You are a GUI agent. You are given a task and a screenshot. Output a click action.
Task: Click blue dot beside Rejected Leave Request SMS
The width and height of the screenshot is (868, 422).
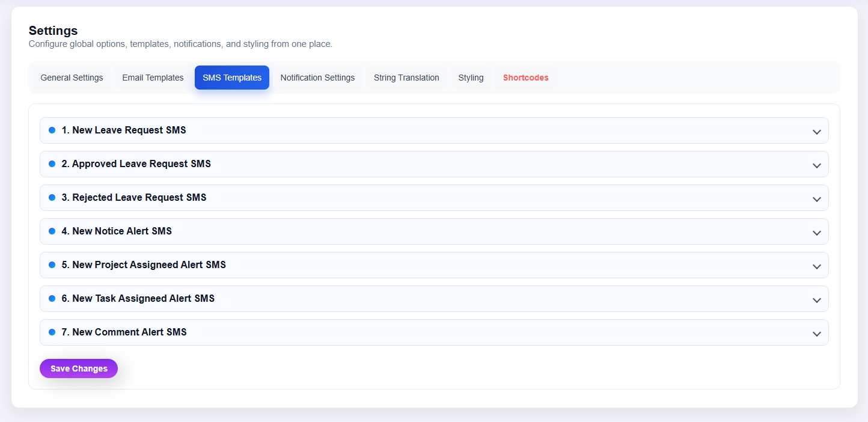(52, 197)
